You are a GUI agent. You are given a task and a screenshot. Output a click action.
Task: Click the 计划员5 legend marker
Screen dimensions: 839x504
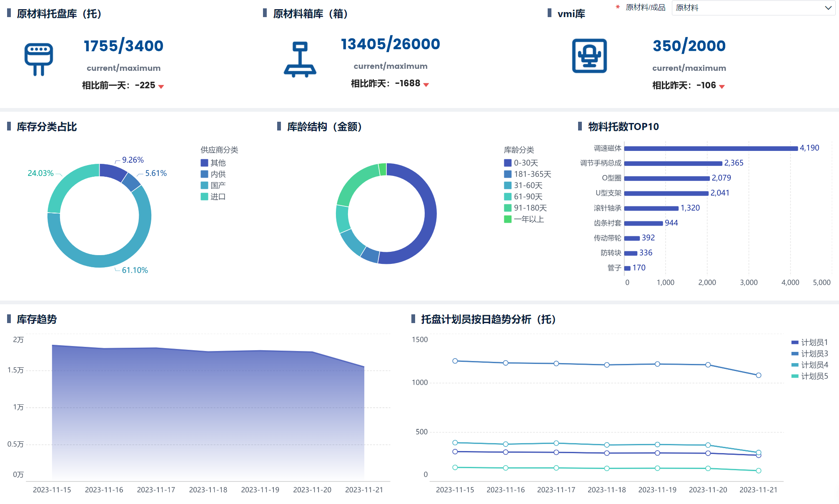click(795, 376)
